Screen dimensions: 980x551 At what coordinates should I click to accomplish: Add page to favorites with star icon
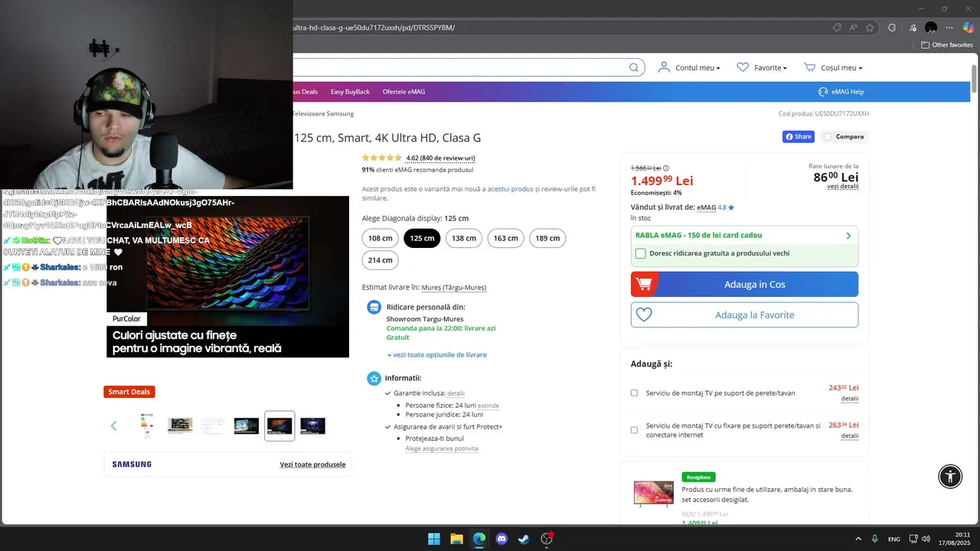click(870, 28)
